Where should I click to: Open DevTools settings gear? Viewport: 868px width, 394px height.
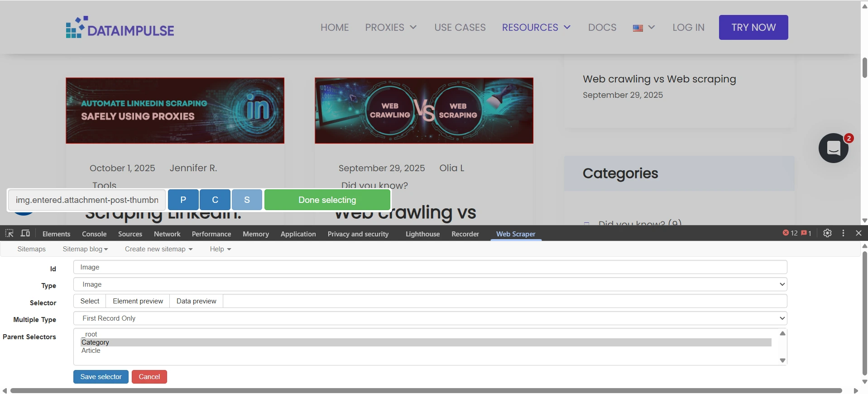pos(827,233)
